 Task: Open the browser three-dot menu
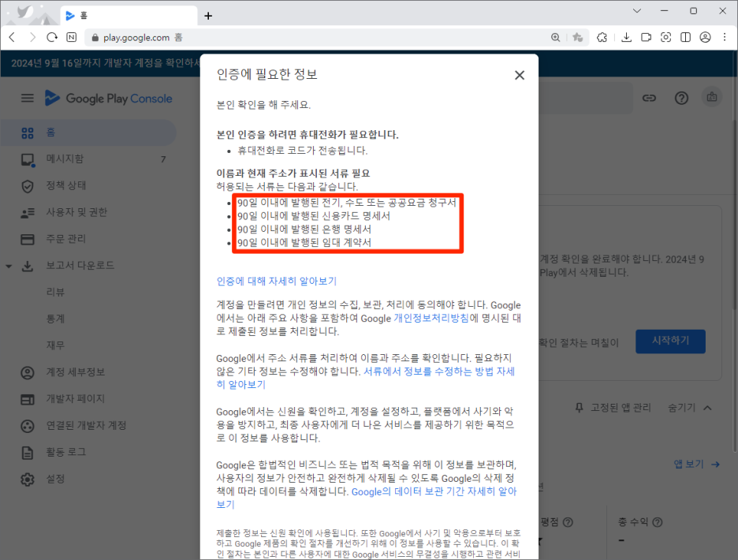(725, 37)
